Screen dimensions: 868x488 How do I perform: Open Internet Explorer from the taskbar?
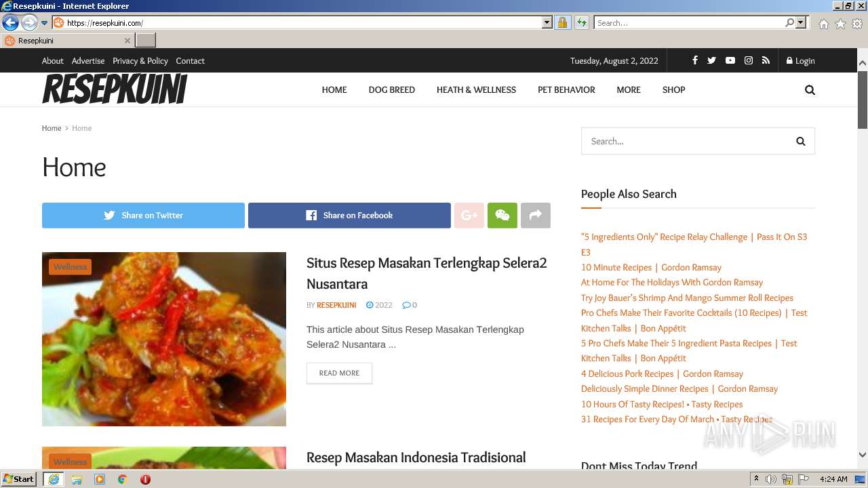(x=54, y=479)
